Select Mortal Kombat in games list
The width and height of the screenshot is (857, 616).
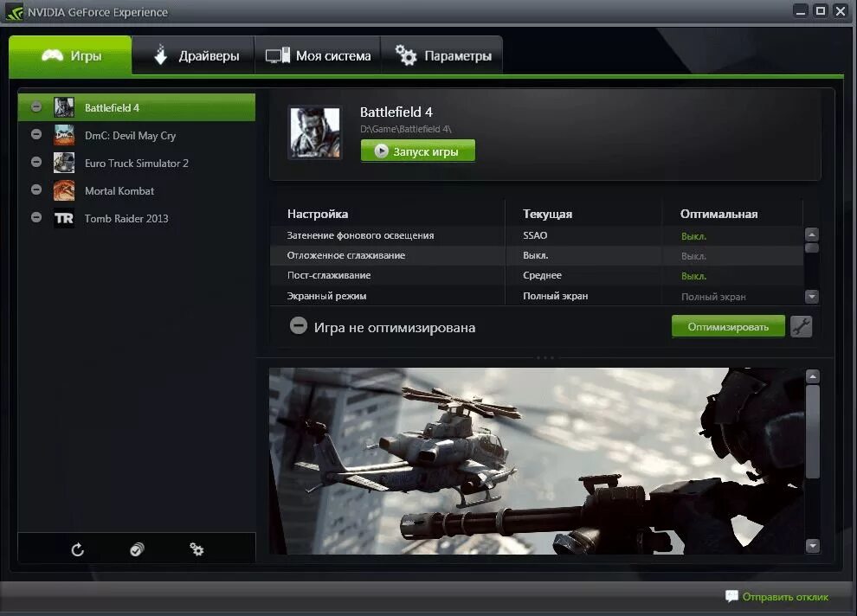137,190
